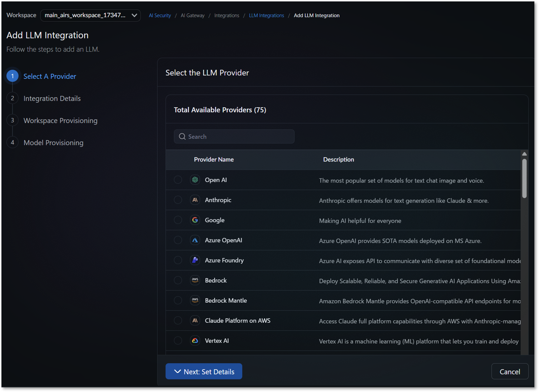Click the icon beside Claude Platform on AWS
539x392 pixels.
(195, 321)
